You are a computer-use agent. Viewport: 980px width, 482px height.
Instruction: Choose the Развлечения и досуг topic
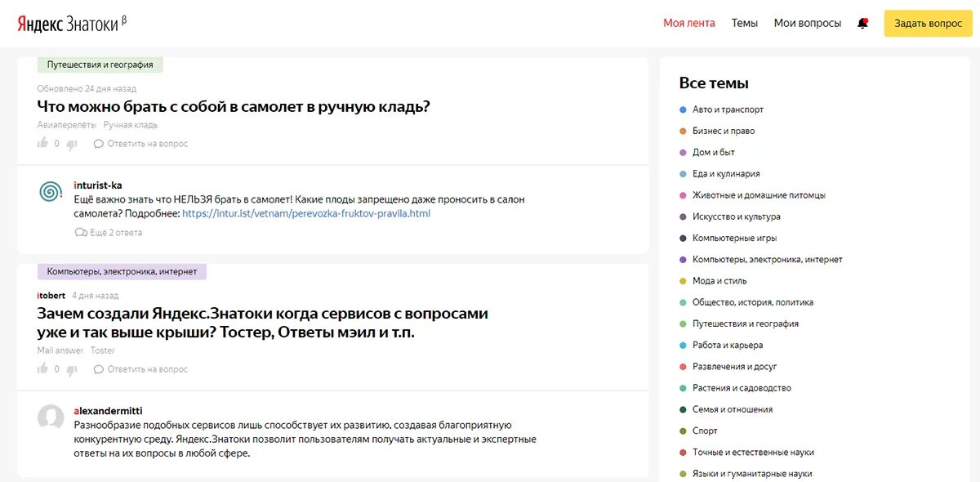click(735, 367)
